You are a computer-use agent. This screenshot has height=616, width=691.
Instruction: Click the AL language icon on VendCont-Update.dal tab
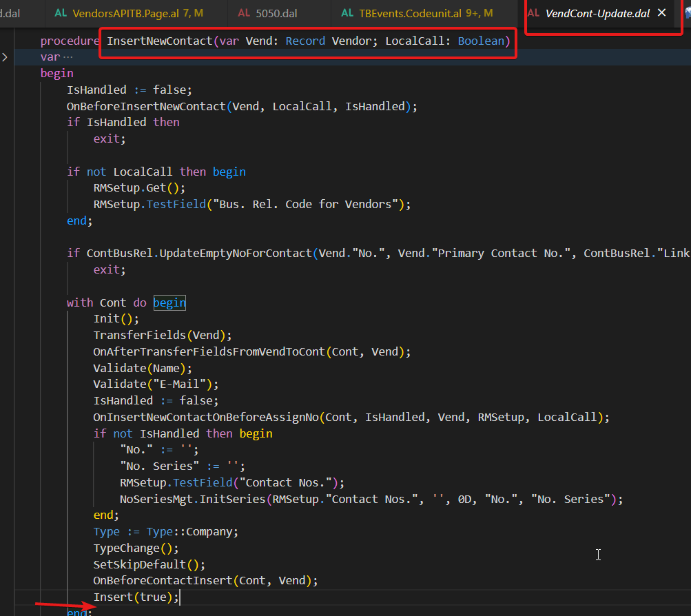click(534, 12)
